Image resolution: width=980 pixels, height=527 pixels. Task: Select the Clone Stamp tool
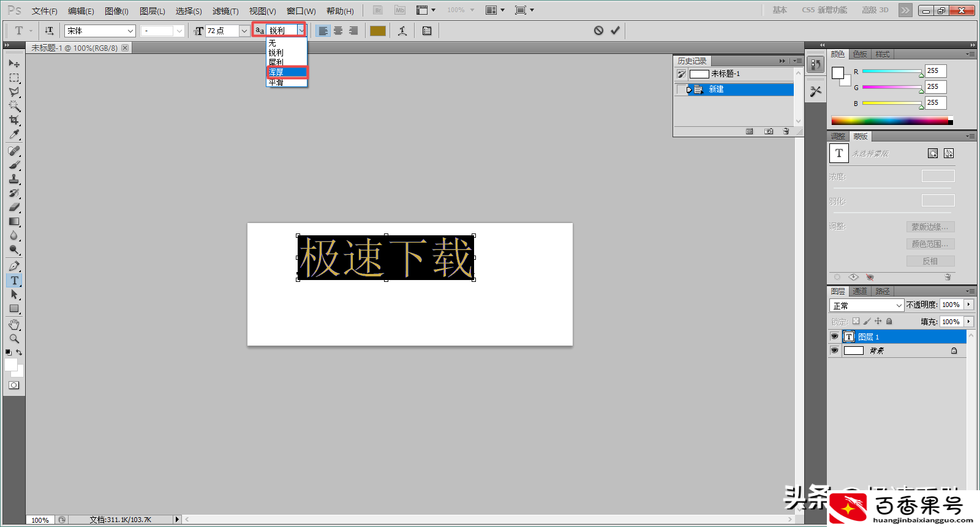pyautogui.click(x=14, y=179)
